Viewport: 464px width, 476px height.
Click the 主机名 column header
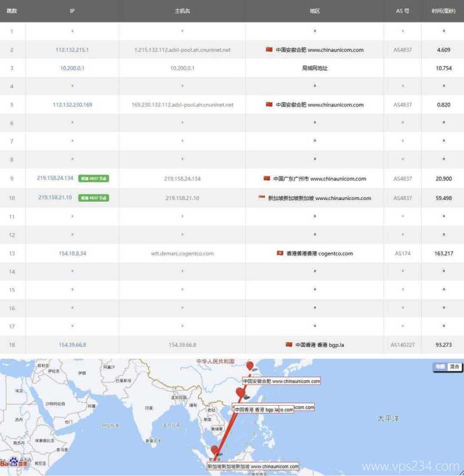tap(182, 11)
